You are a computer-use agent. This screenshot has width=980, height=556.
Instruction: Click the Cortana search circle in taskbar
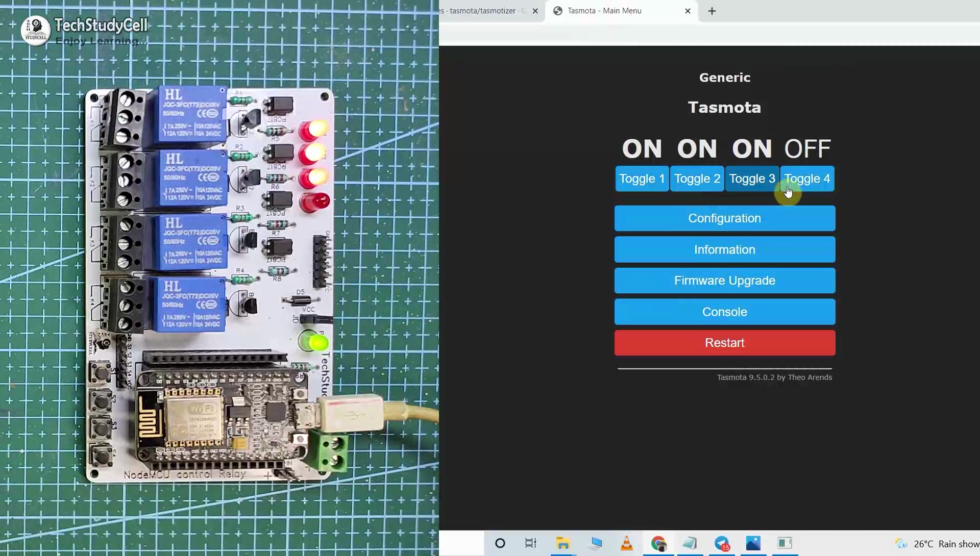coord(500,543)
